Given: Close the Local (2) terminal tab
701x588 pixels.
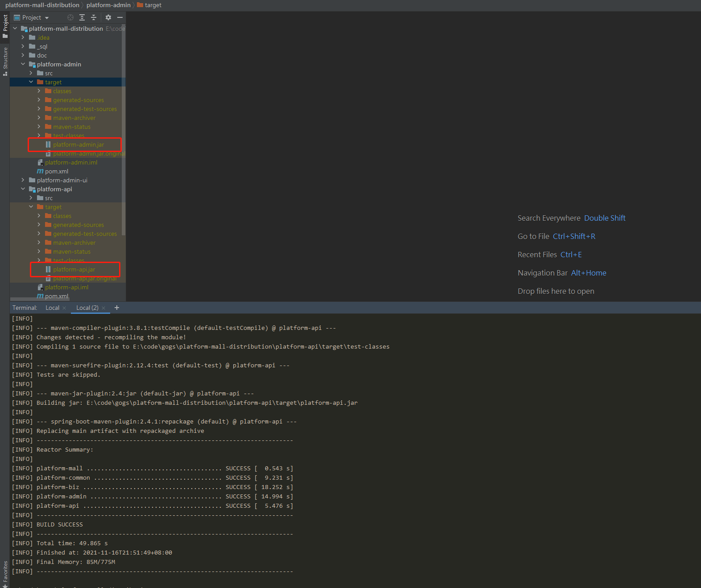Looking at the screenshot, I should click(103, 308).
